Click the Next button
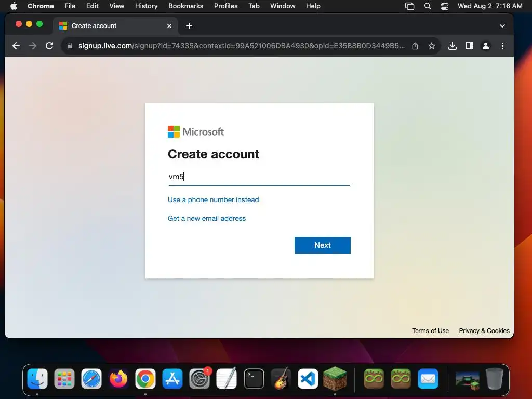This screenshot has width=532, height=399. click(322, 245)
